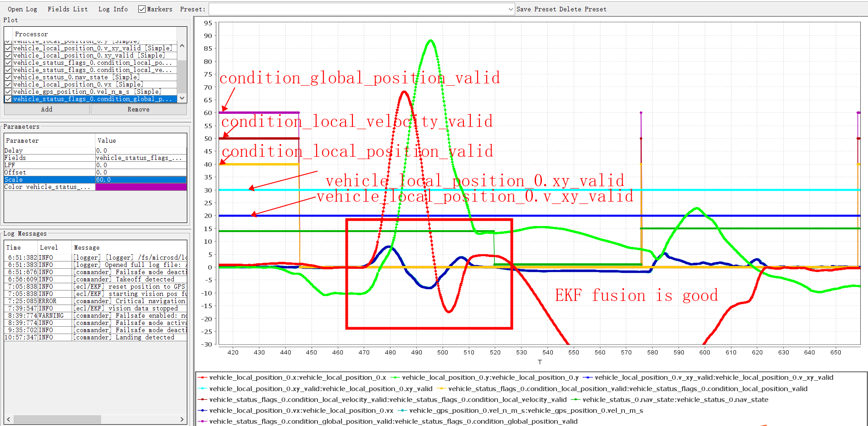Uncheck vehicle_local_position_0.vx field
Screen dimensions: 868x426
pyautogui.click(x=8, y=84)
